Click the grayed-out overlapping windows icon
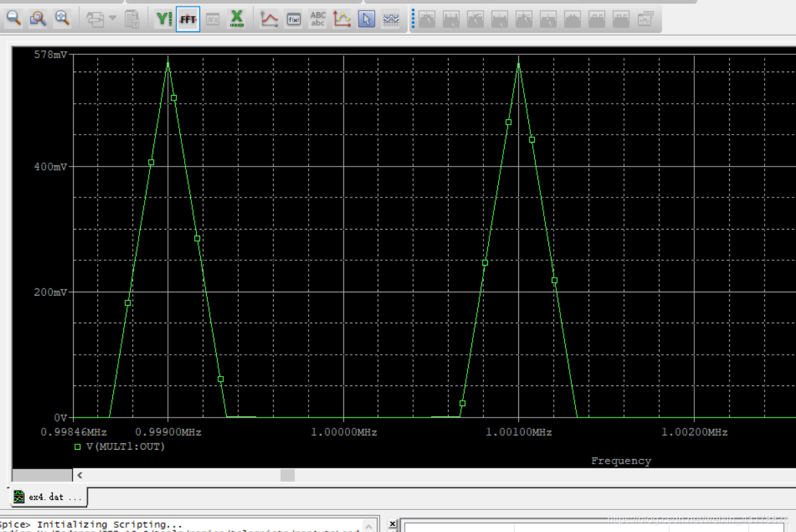The height and width of the screenshot is (532, 796). tap(95, 19)
